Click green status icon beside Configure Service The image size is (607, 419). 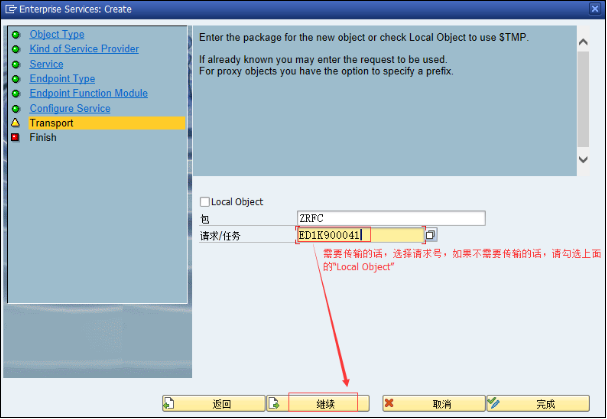click(x=16, y=109)
